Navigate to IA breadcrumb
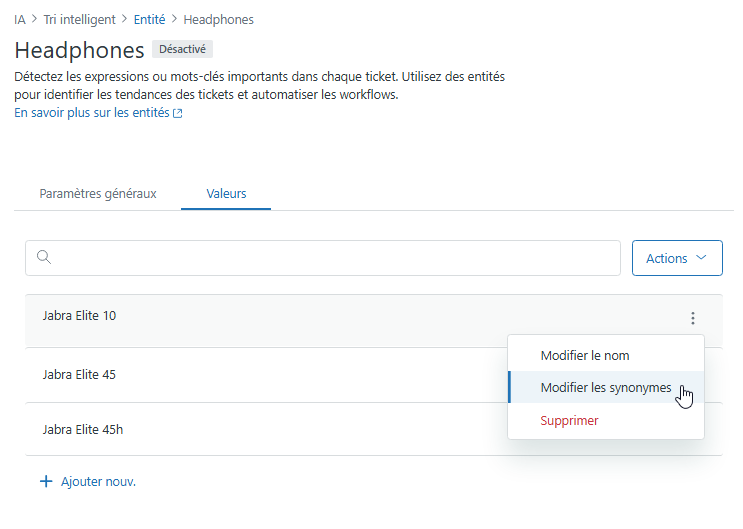 (x=19, y=19)
